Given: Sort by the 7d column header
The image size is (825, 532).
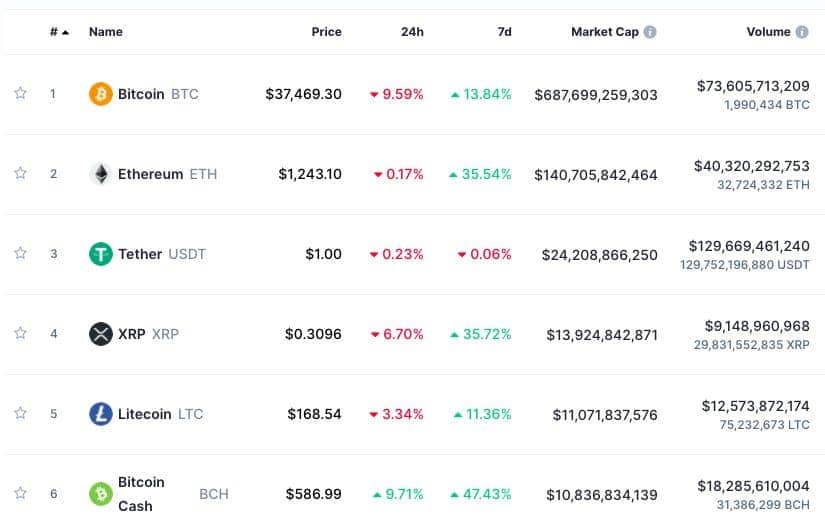Looking at the screenshot, I should (504, 32).
